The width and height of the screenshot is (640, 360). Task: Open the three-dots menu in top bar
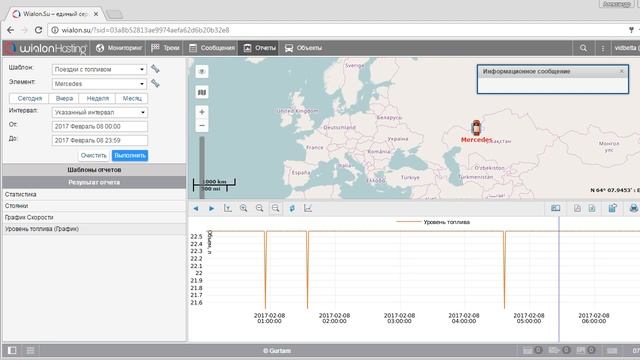pyautogui.click(x=602, y=48)
